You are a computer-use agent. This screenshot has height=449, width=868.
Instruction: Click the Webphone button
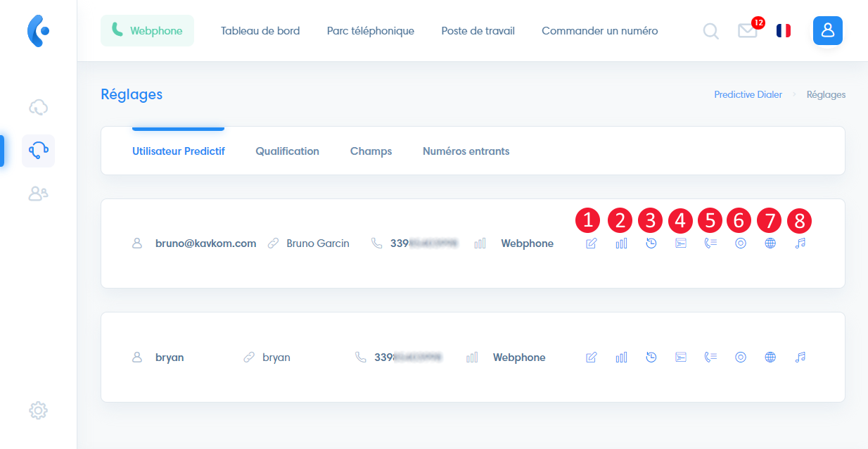[x=147, y=31]
